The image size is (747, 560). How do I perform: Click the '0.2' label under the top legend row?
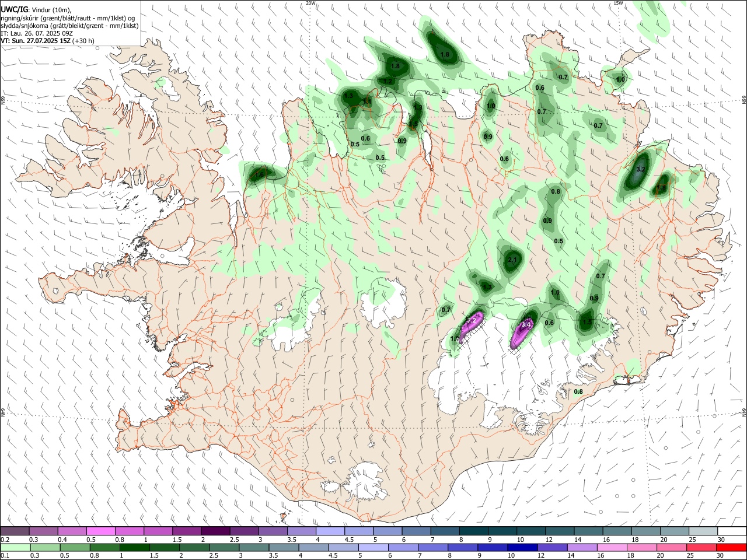(5, 540)
